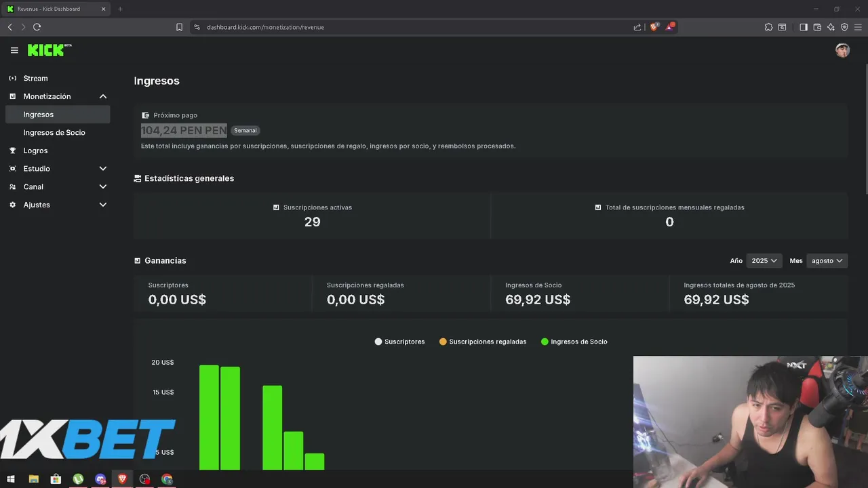Viewport: 868px width, 488px height.
Task: Click the Kick logo
Action: click(x=50, y=50)
